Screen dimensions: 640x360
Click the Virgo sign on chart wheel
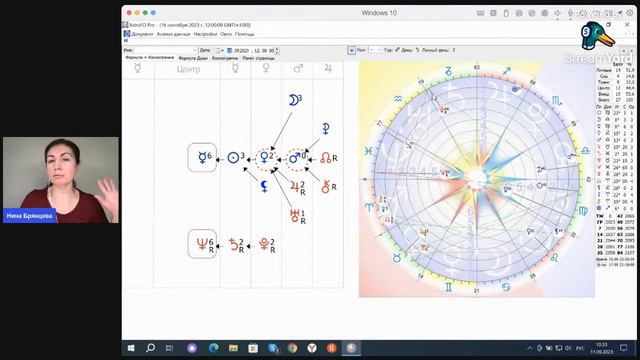pos(584,211)
